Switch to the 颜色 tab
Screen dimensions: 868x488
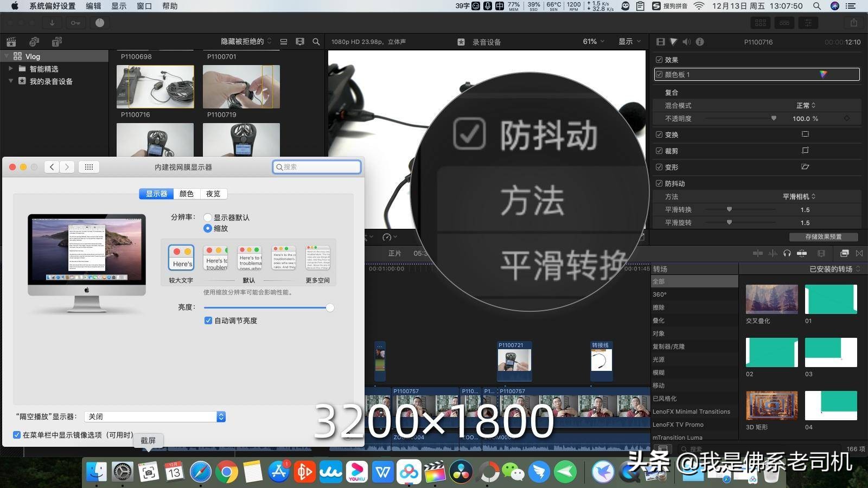pyautogui.click(x=186, y=194)
